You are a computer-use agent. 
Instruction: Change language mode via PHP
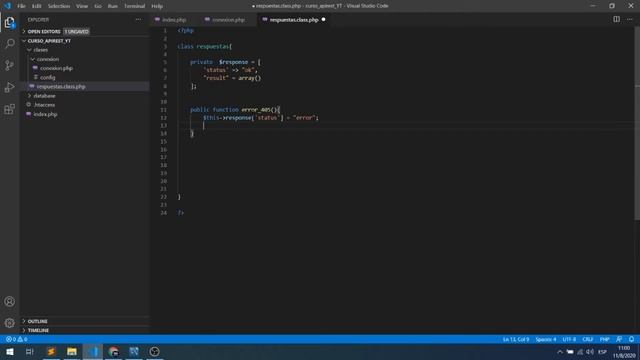604,339
